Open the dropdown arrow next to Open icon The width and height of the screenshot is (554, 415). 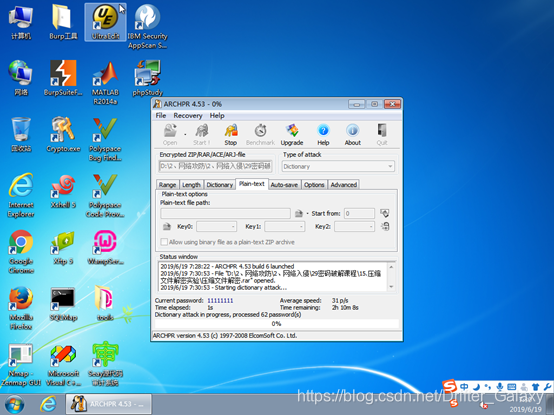[185, 135]
